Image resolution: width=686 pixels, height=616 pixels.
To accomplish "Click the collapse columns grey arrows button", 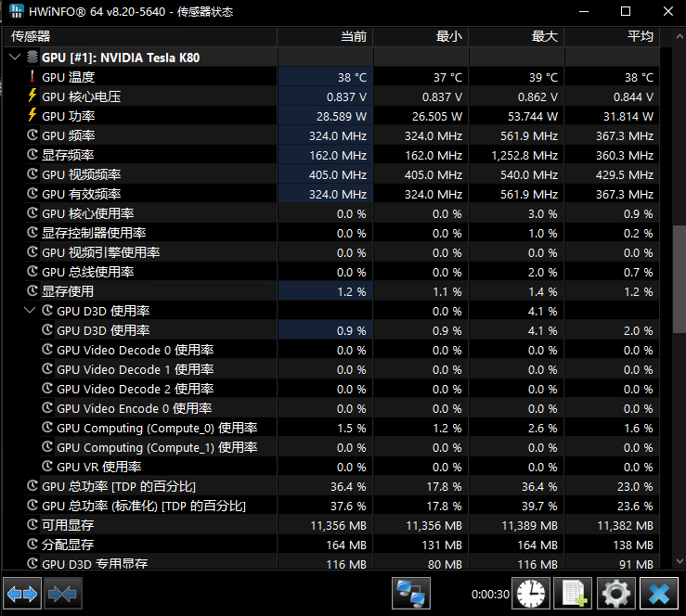I will click(63, 593).
